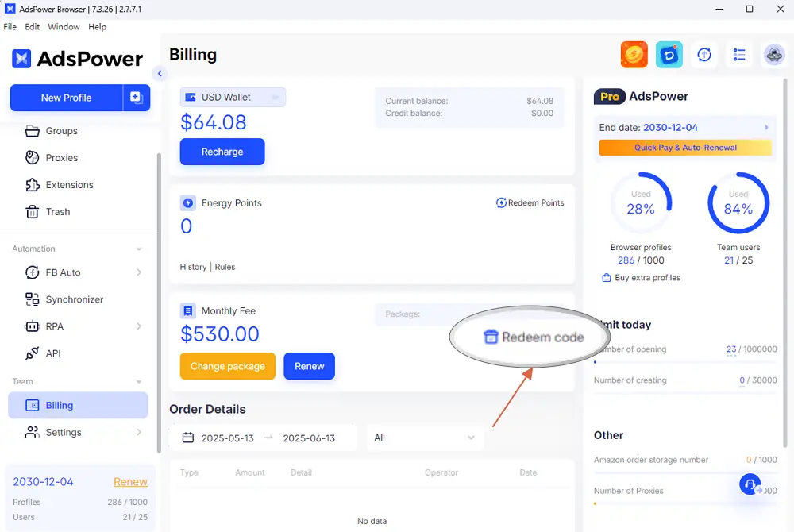The image size is (794, 532).
Task: Click Quick Pay & Auto-Renewal banner
Action: pos(685,148)
